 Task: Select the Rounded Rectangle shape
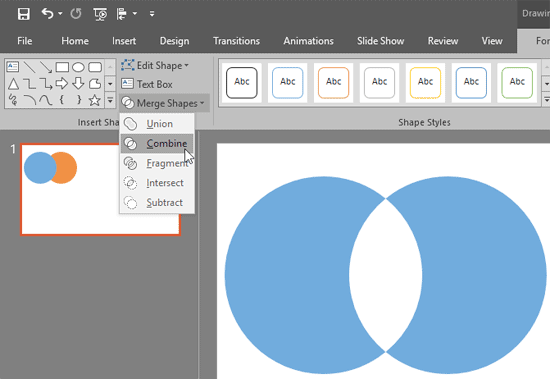(95, 67)
